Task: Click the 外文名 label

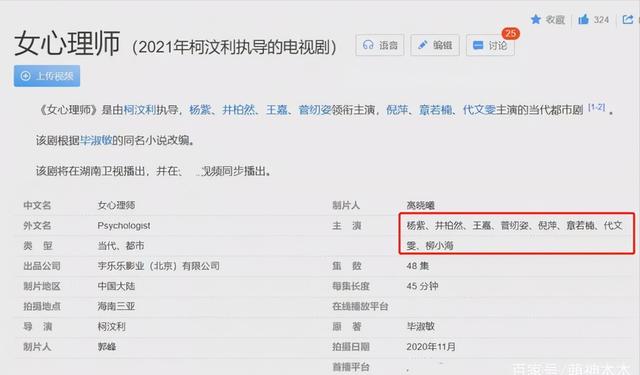Action: [x=37, y=226]
